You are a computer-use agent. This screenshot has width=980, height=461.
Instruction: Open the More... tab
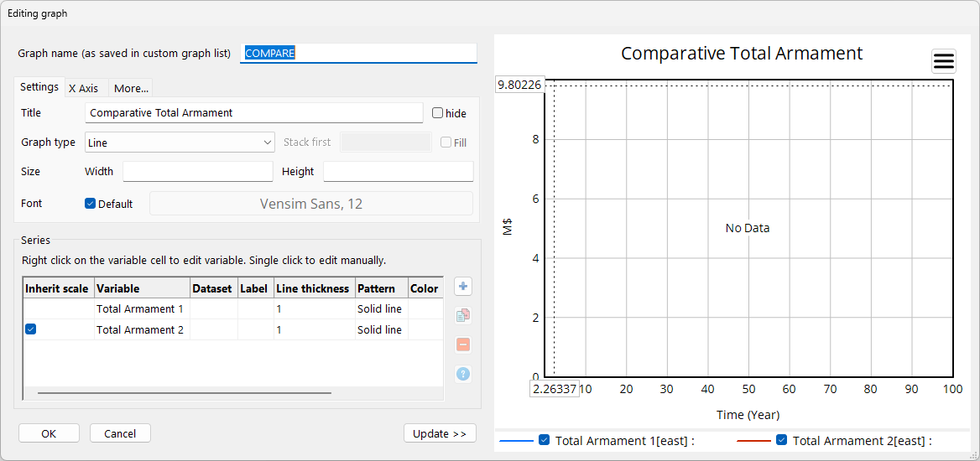131,88
